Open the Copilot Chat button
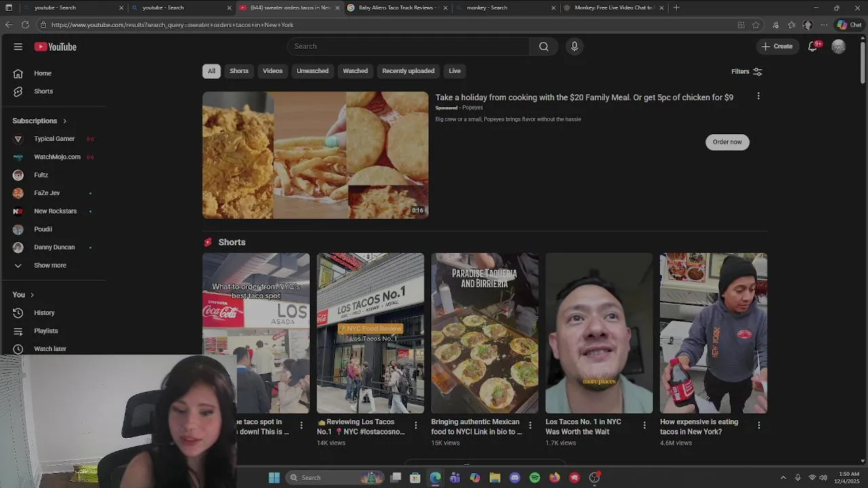This screenshot has height=488, width=868. (849, 25)
